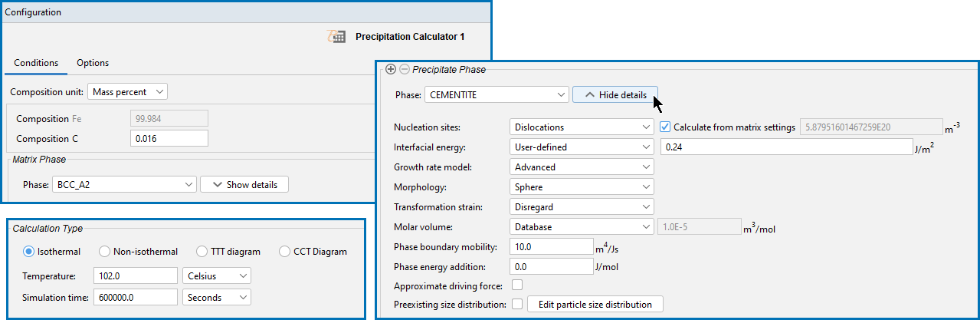Expand the CEMENTITE phase dropdown

[497, 94]
